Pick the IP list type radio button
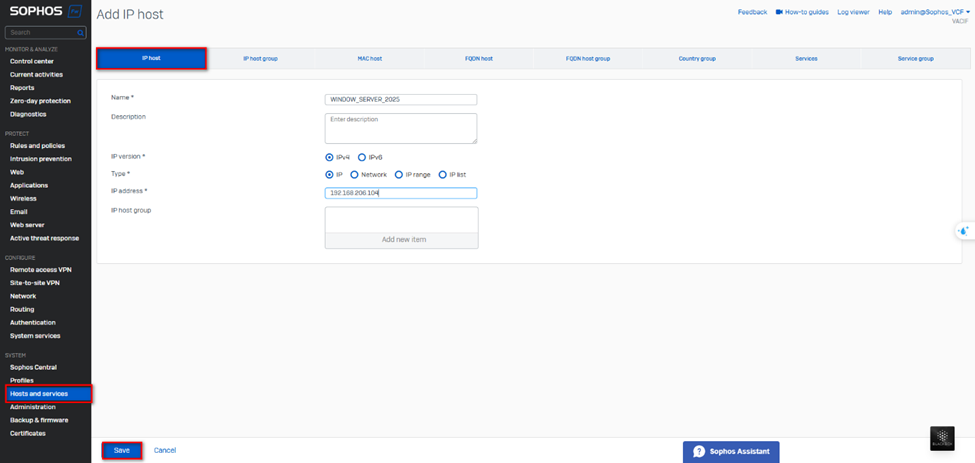Viewport: 975px width, 463px height. click(443, 174)
